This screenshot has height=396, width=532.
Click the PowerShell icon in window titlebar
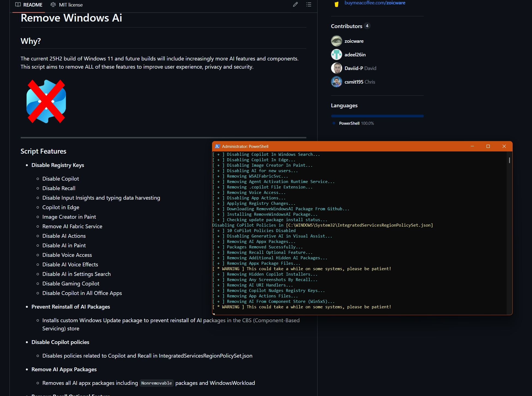tap(217, 147)
